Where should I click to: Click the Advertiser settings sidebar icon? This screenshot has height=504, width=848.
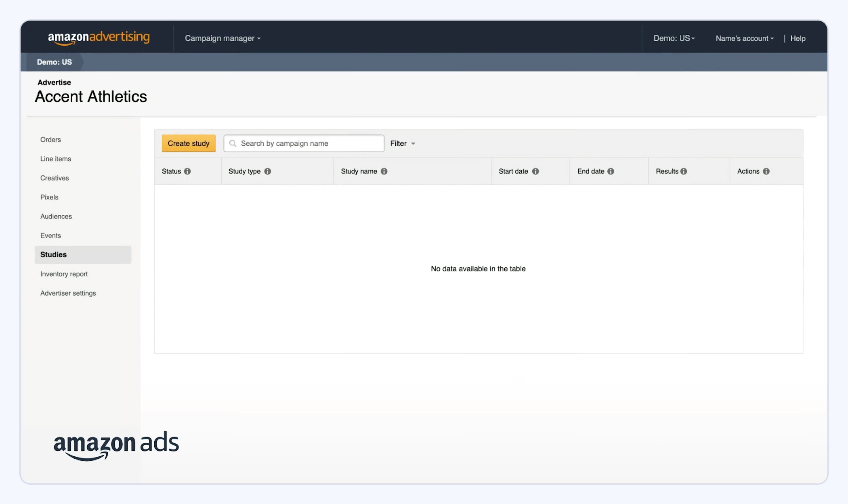coord(68,293)
